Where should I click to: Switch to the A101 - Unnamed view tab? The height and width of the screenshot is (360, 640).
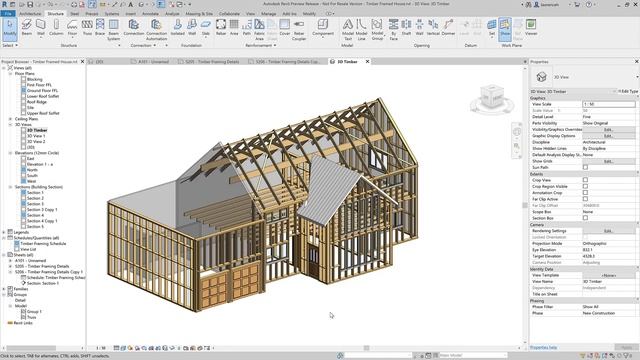click(153, 62)
